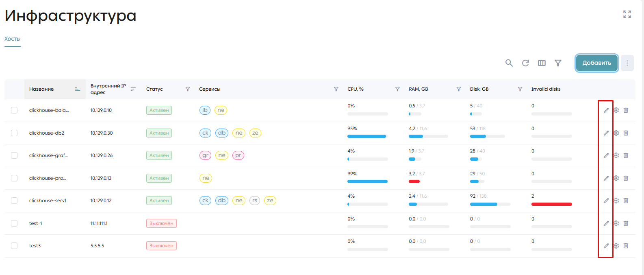Delete the test3 host with the trash icon
Viewport: 644px width, 275px height.
pos(626,246)
